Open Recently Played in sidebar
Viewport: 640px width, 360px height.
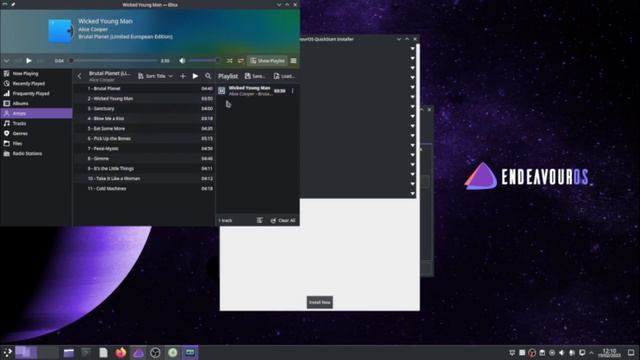tap(36, 84)
